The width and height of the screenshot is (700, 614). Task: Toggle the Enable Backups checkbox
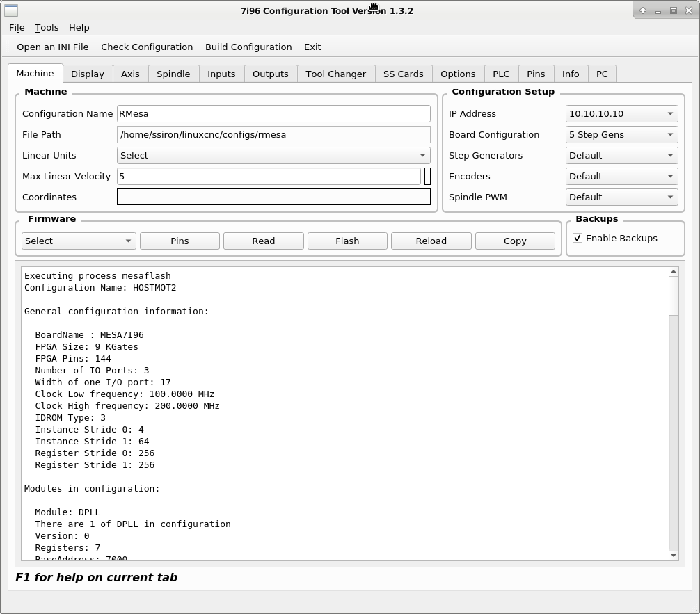[x=578, y=239]
